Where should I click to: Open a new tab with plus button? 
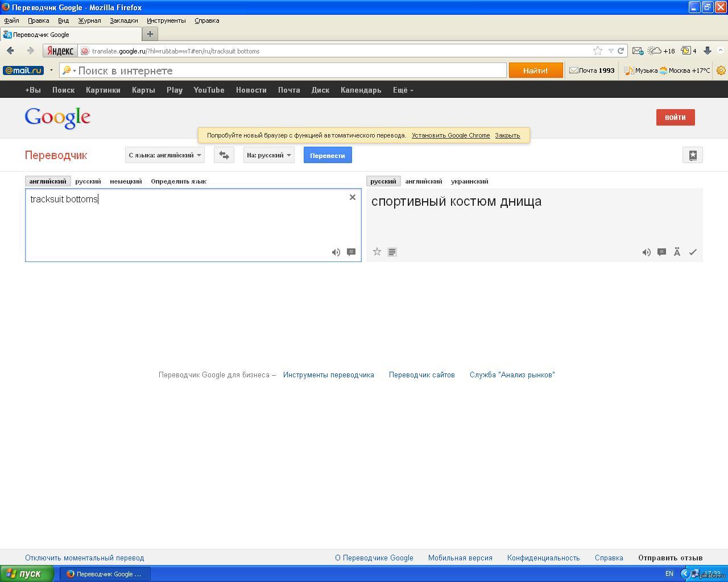150,34
